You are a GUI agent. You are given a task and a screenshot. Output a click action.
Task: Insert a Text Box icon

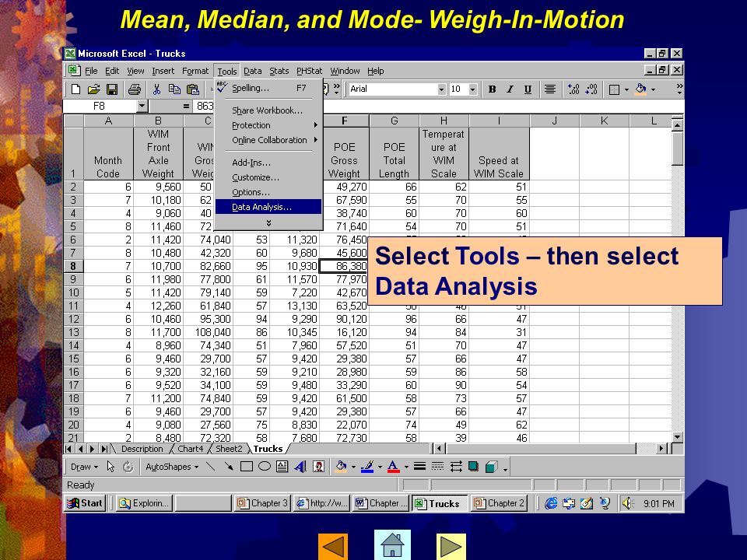[282, 467]
